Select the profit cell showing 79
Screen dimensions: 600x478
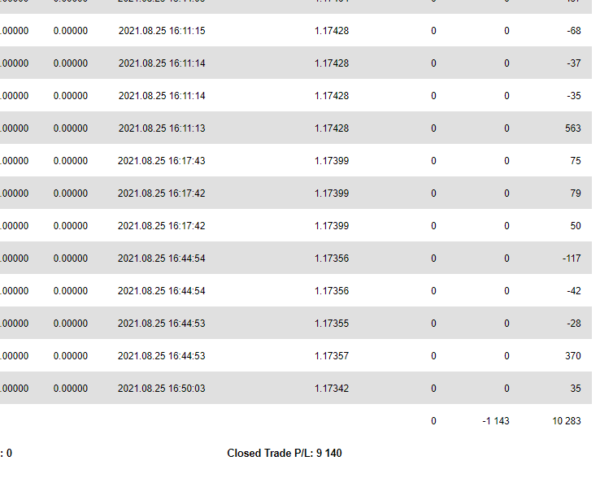(x=576, y=193)
